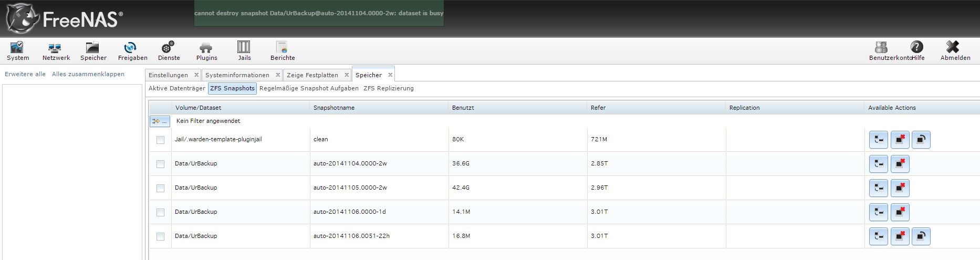Open Regelmäßige Snapshot Aufgaben subtab

click(309, 88)
